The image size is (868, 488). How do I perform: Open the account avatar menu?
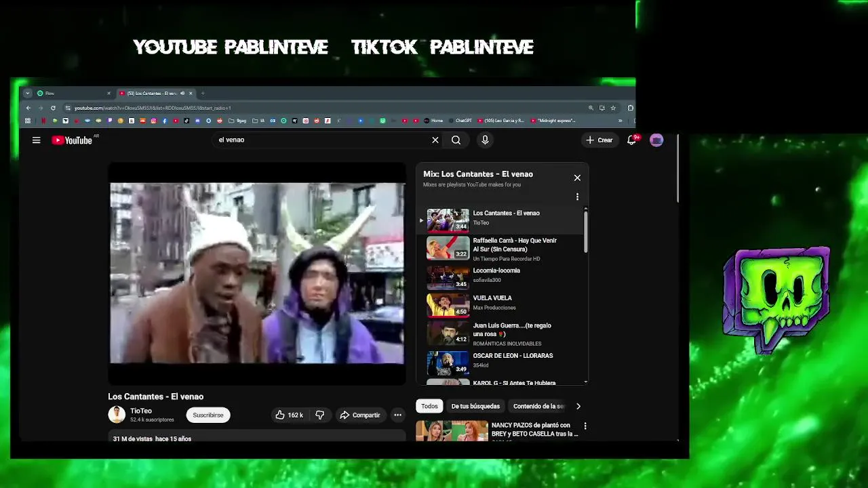coord(656,140)
